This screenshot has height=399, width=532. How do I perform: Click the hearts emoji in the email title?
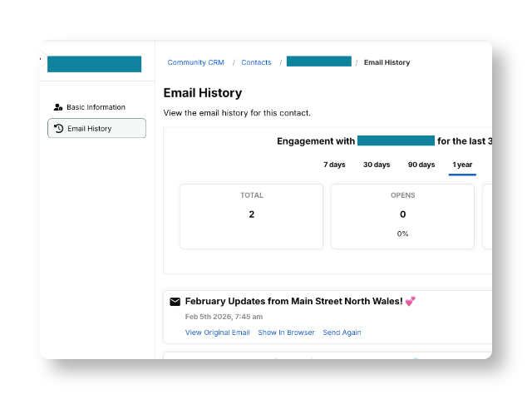click(x=411, y=301)
